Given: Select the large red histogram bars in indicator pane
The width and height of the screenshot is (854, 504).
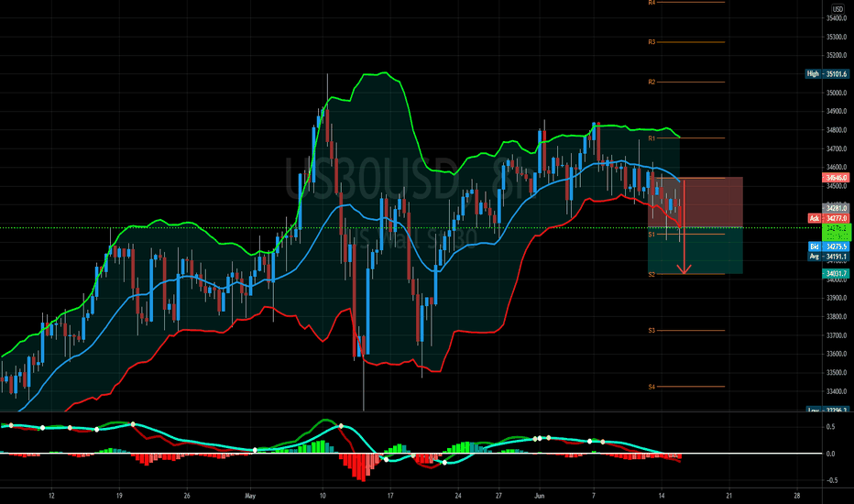Looking at the screenshot, I should point(359,466).
